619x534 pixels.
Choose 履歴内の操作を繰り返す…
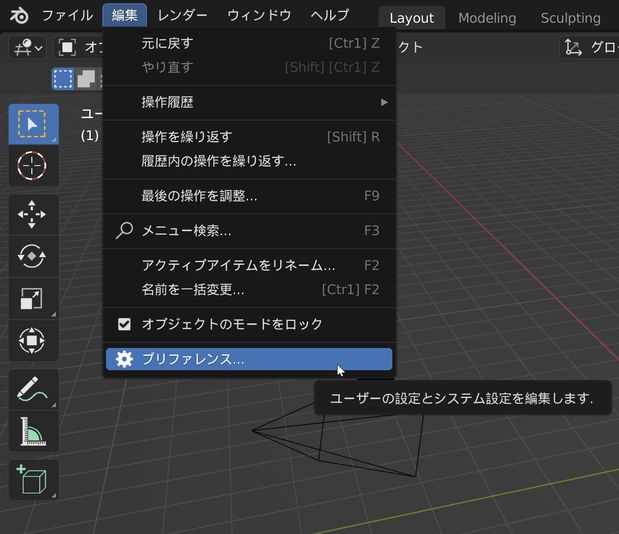pos(249,161)
